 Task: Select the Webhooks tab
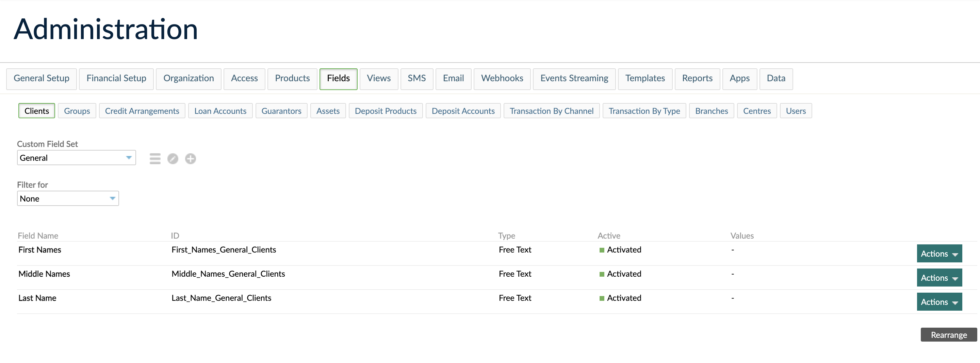click(x=502, y=79)
